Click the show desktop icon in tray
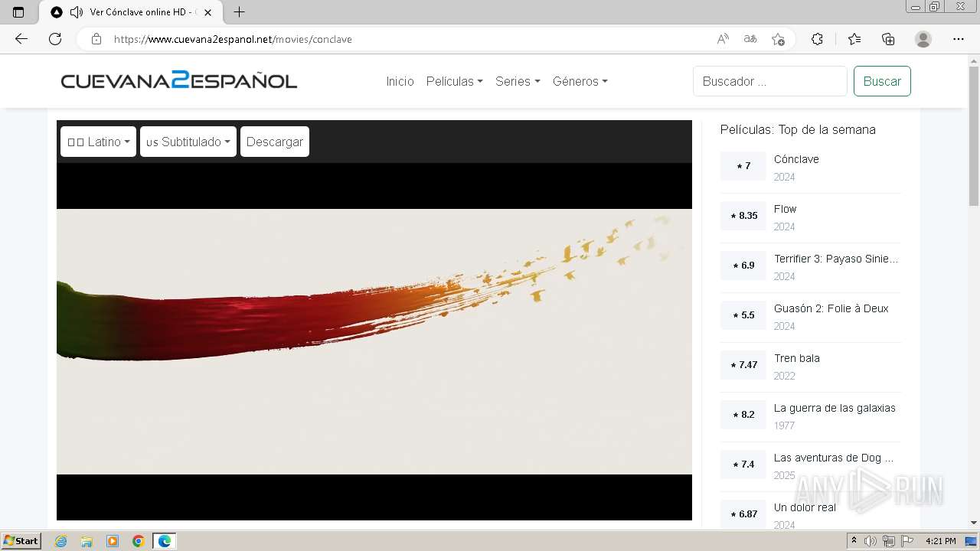 click(971, 541)
